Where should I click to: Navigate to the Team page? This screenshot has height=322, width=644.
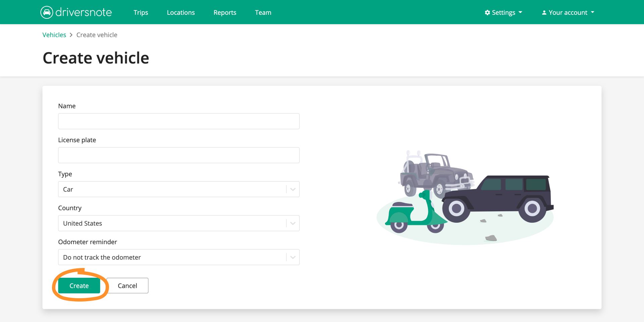click(x=263, y=12)
